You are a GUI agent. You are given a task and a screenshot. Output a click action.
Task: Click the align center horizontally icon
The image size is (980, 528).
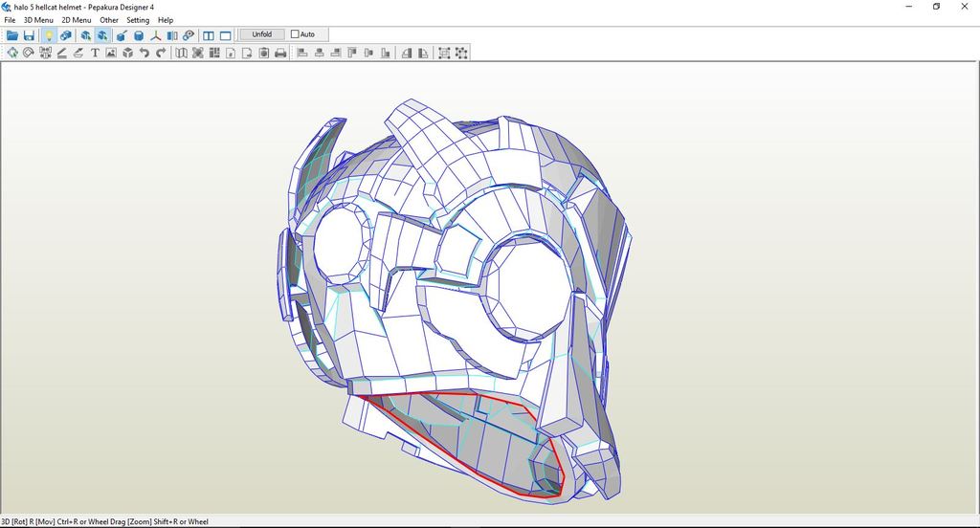pos(320,54)
